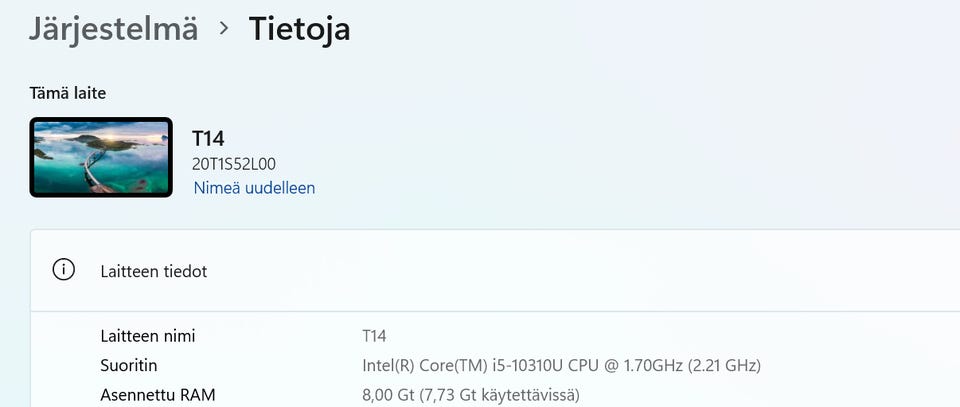Image resolution: width=960 pixels, height=407 pixels.
Task: Click the Tietoja page title
Action: (x=299, y=28)
